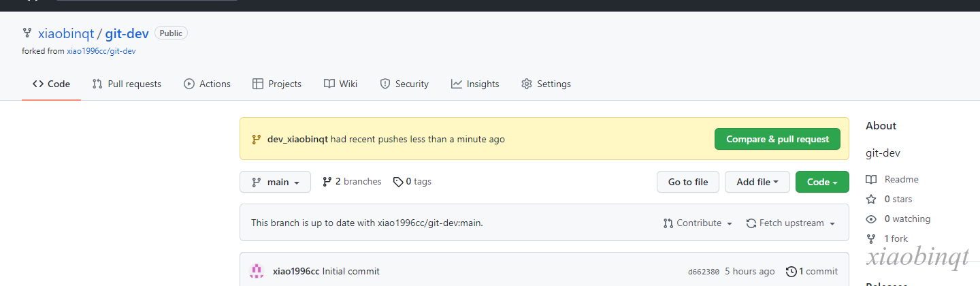Open the xiao1996cc commit author link

pyautogui.click(x=296, y=271)
